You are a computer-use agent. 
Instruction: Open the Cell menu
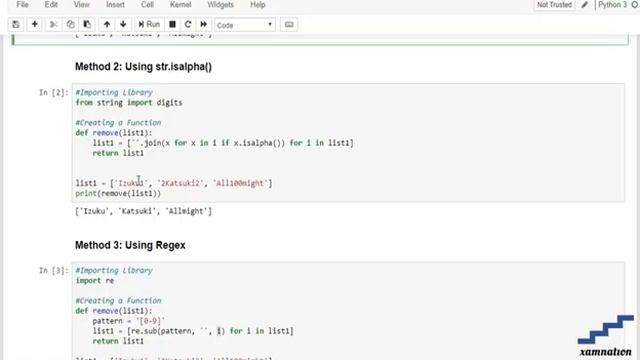(147, 5)
